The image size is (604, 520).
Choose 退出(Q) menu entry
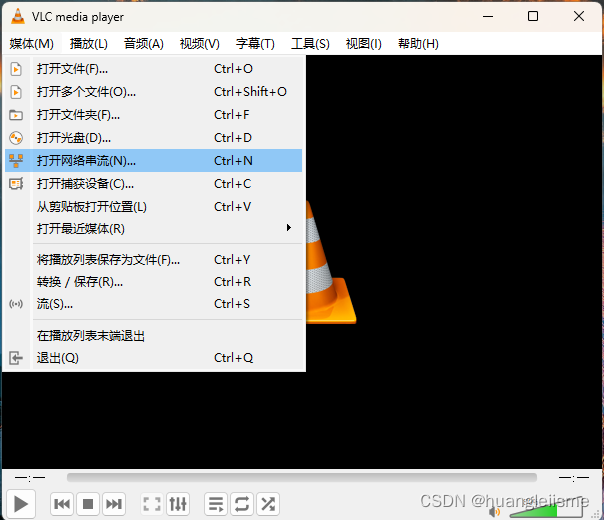point(153,358)
